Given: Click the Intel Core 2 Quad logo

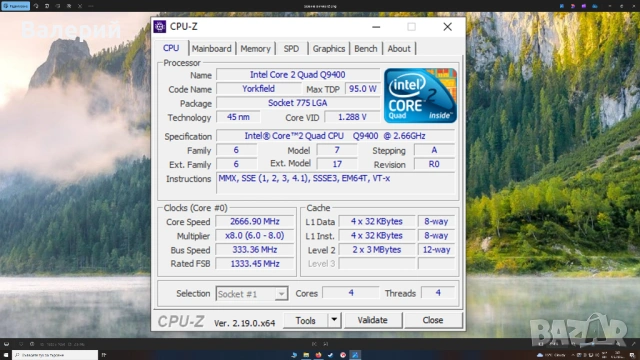Looking at the screenshot, I should (x=420, y=96).
